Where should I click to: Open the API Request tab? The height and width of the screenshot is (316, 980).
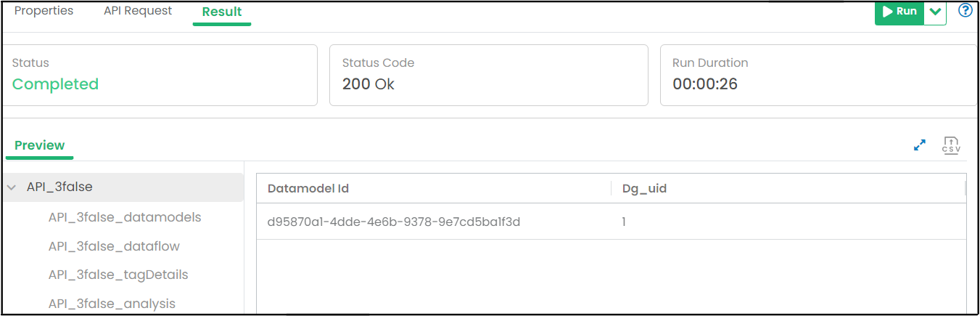138,11
